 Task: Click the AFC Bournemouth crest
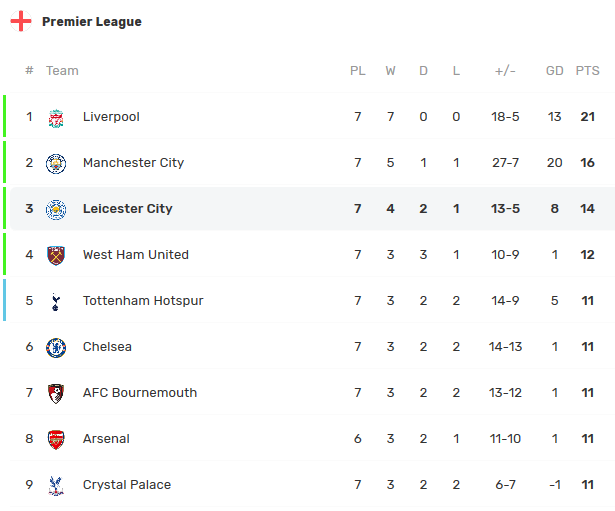[x=56, y=393]
